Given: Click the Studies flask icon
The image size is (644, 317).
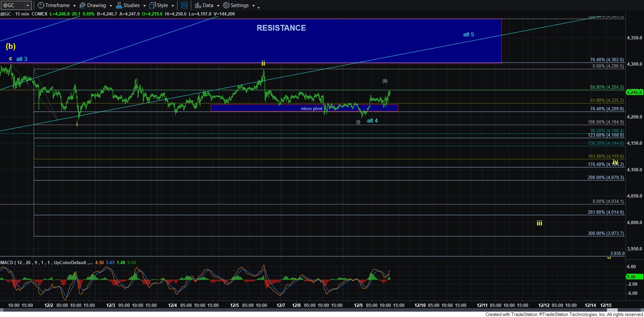Looking at the screenshot, I should 119,5.
